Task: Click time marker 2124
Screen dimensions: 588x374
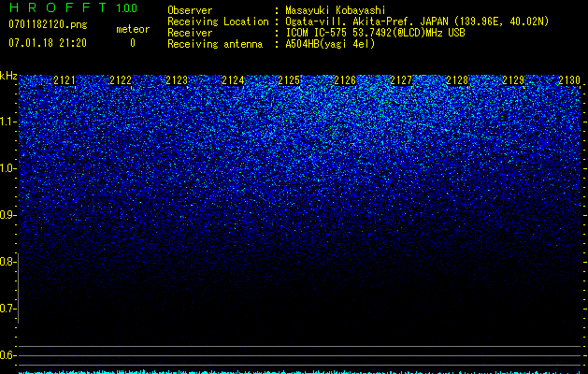Action: 233,80
